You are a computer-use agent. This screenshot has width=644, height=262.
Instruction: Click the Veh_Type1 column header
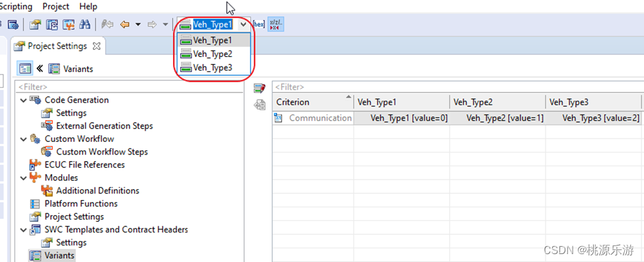[402, 102]
